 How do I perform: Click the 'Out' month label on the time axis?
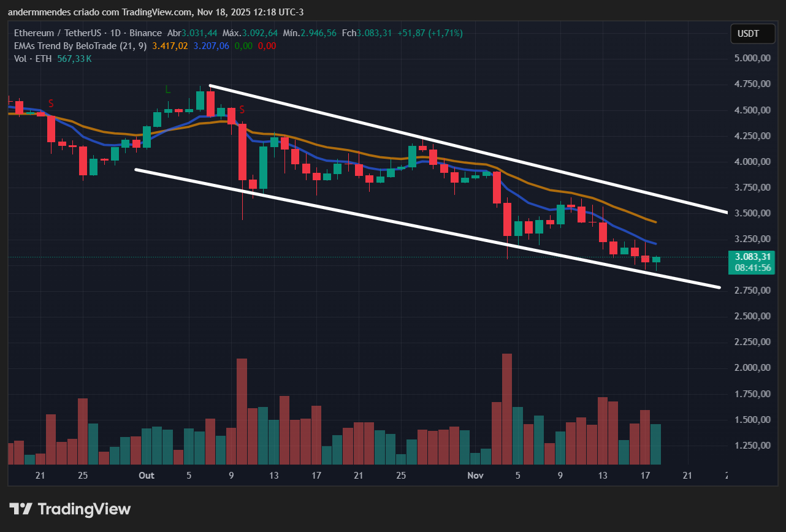pos(147,476)
